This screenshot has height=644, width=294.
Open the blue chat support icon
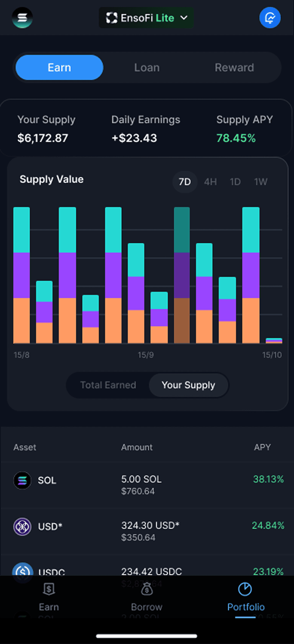pyautogui.click(x=270, y=18)
